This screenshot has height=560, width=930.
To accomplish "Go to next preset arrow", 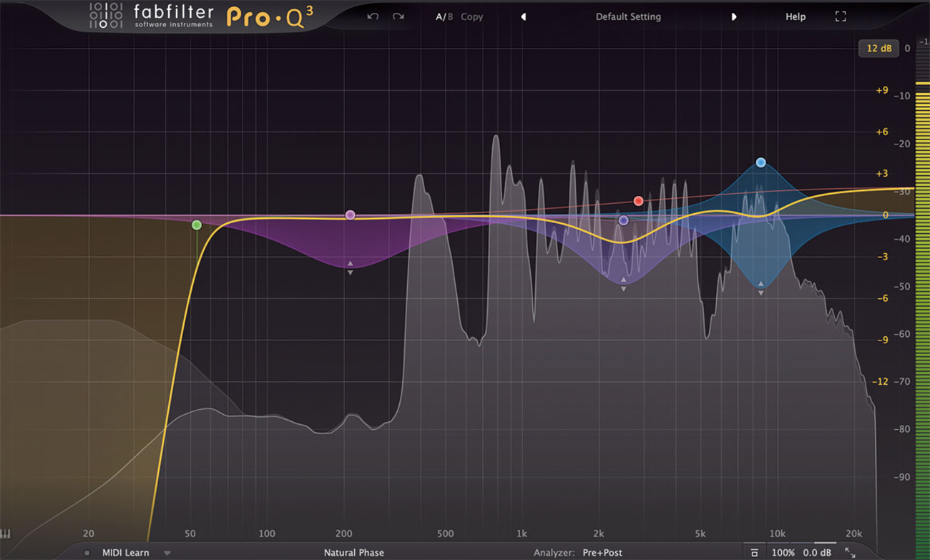I will point(733,16).
